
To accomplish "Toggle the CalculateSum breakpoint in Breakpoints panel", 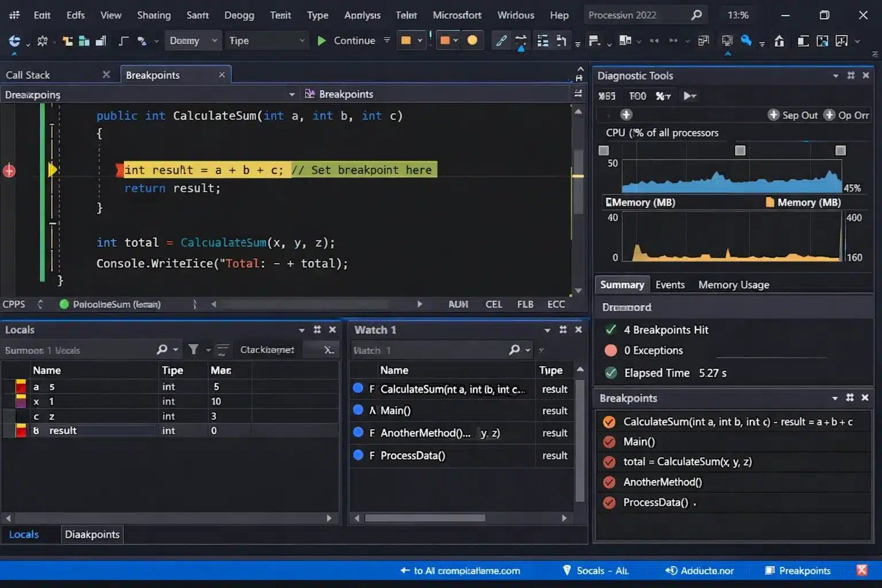I will pyautogui.click(x=609, y=421).
